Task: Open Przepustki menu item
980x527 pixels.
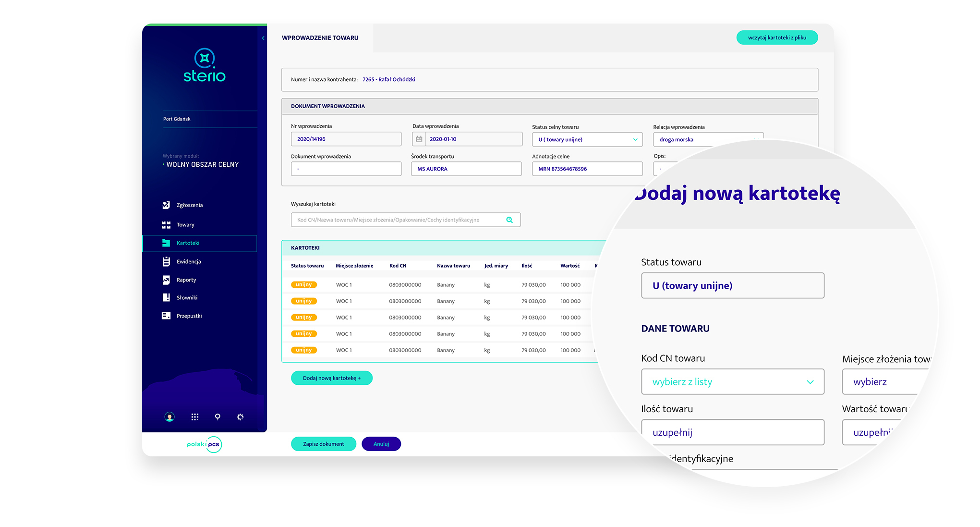Action: click(189, 316)
